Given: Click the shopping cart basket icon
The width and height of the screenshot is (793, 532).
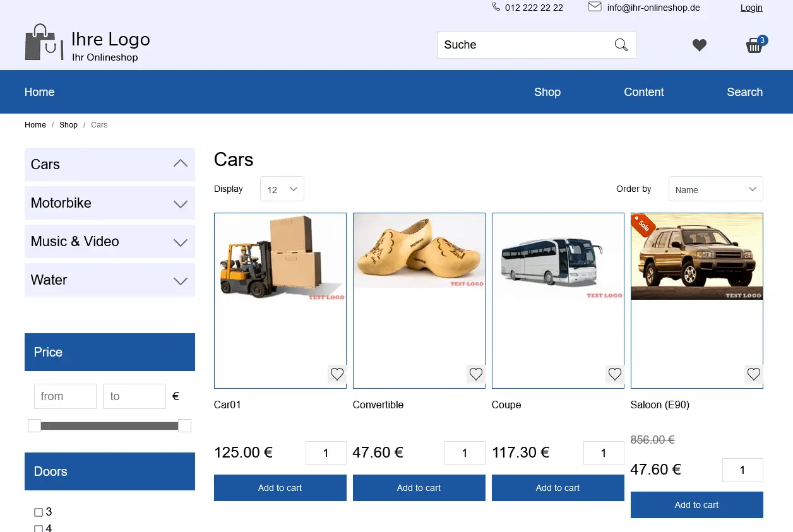Looking at the screenshot, I should tap(754, 45).
